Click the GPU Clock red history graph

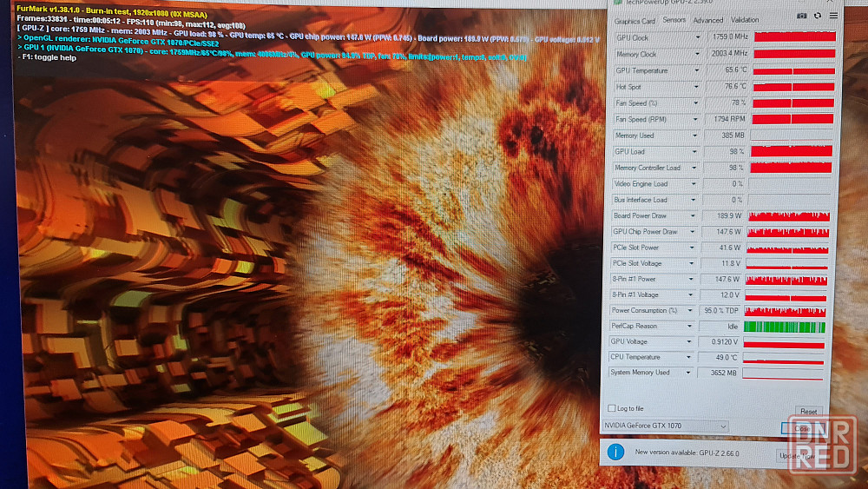(x=795, y=36)
